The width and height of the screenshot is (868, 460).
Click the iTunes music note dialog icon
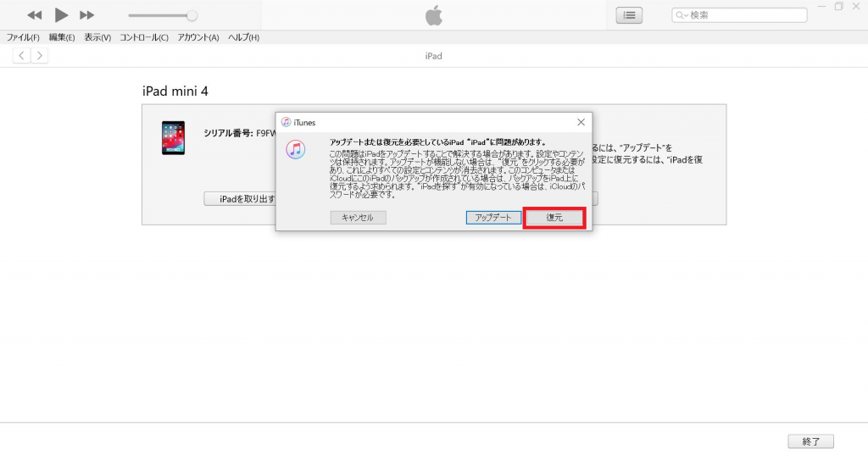pos(296,149)
